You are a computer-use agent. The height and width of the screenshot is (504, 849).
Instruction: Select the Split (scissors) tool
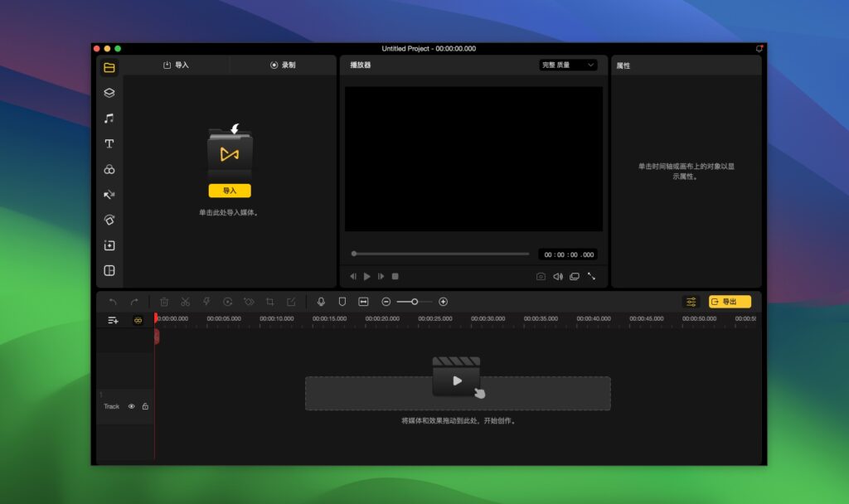[185, 302]
